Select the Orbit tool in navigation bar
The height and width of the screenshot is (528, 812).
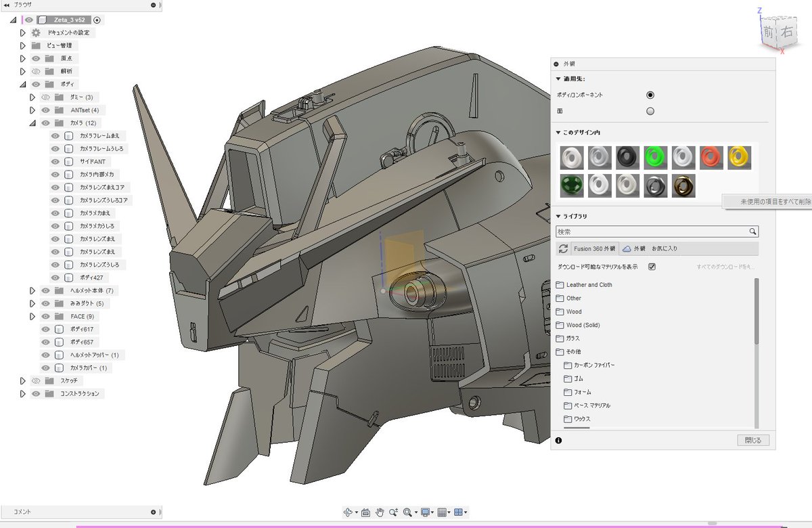[348, 512]
